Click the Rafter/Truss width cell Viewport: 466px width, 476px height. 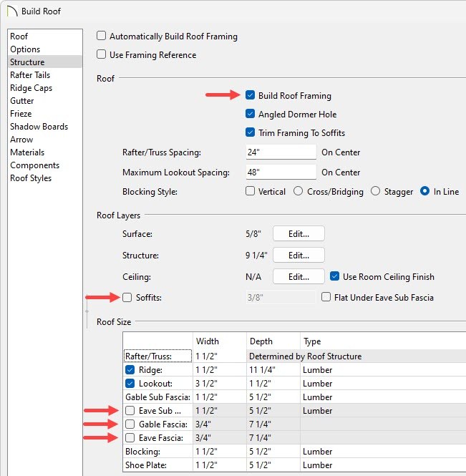point(220,356)
